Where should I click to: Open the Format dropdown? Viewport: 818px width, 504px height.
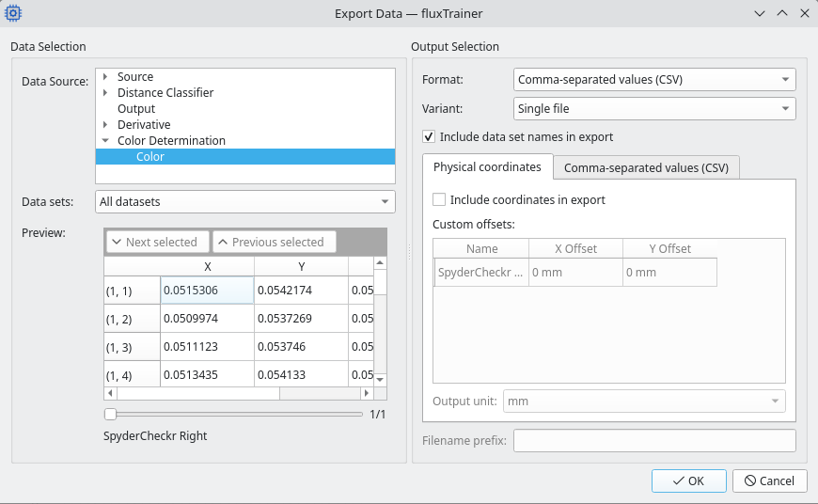click(x=654, y=80)
